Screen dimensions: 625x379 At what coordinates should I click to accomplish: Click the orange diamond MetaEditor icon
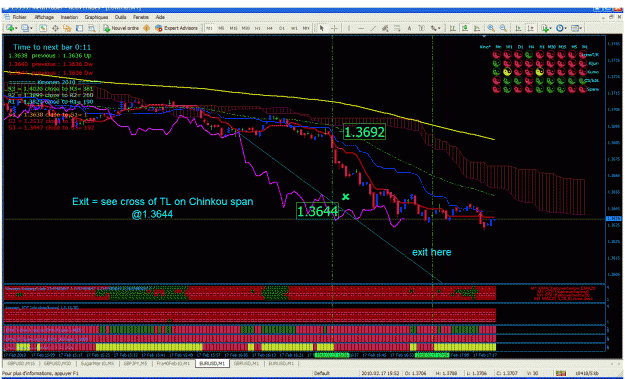click(x=146, y=28)
